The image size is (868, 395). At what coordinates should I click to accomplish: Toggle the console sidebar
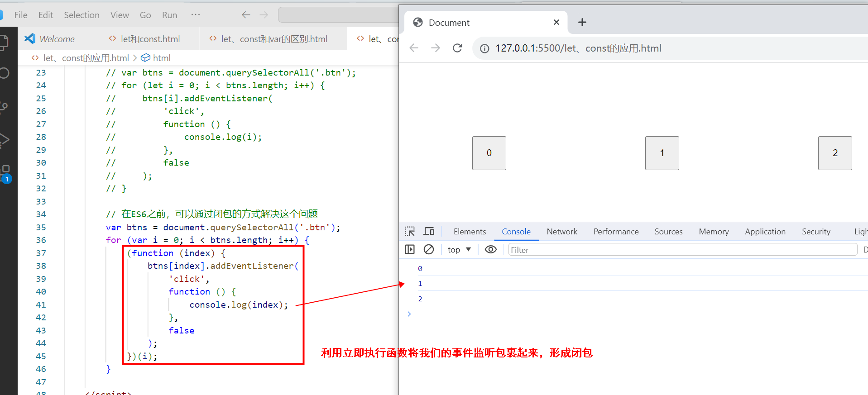410,249
